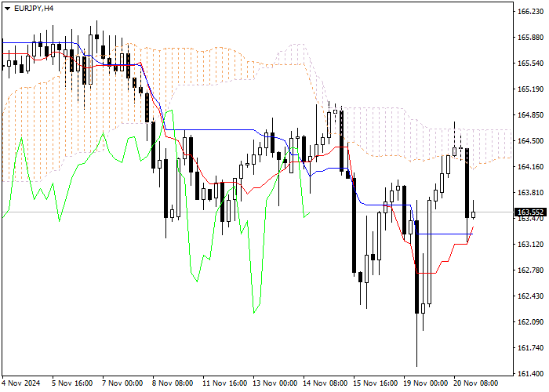Click the 14 Nov 08:00 time label

(x=325, y=383)
